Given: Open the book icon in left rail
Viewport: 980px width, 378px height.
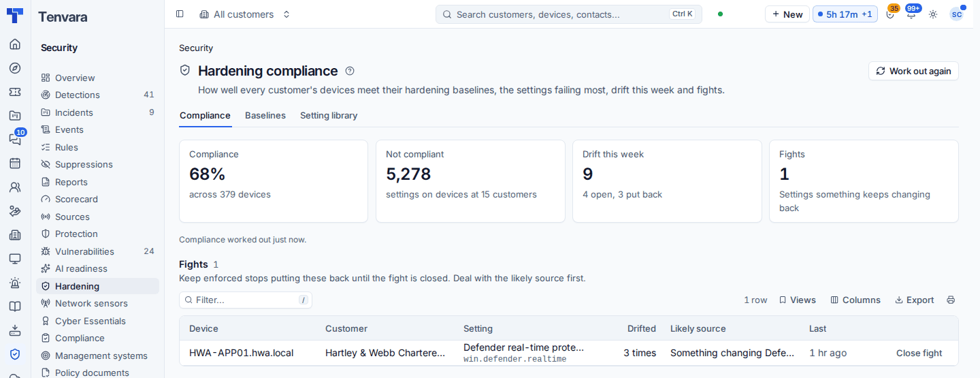Looking at the screenshot, I should pyautogui.click(x=15, y=306).
